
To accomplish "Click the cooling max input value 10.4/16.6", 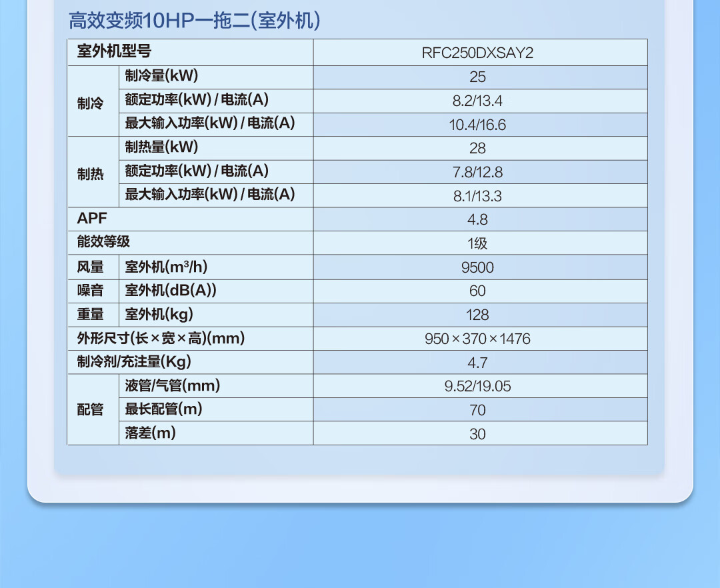I will [477, 125].
